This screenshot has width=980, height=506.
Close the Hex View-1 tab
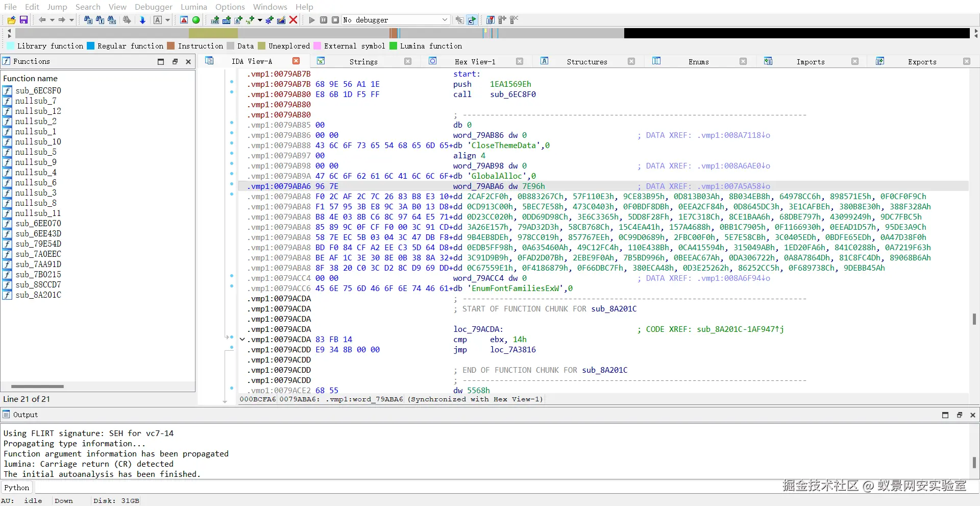click(x=520, y=61)
